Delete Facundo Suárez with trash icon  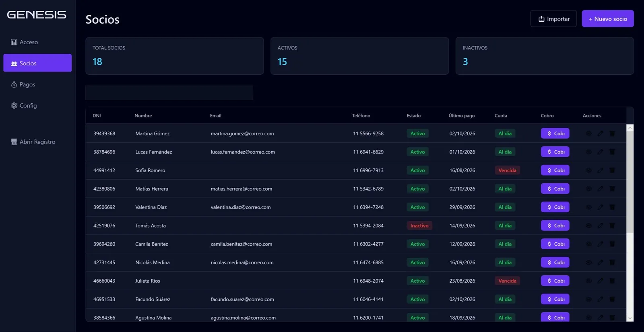click(612, 299)
